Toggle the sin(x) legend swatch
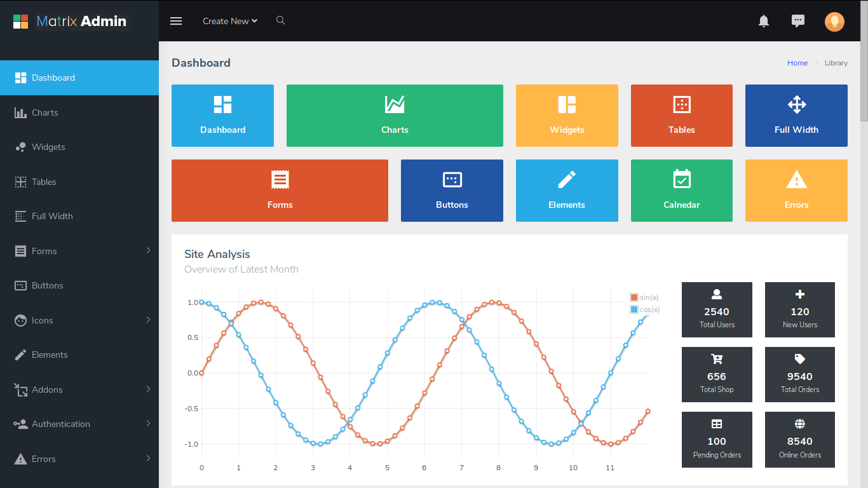This screenshot has width=868, height=488. click(634, 297)
